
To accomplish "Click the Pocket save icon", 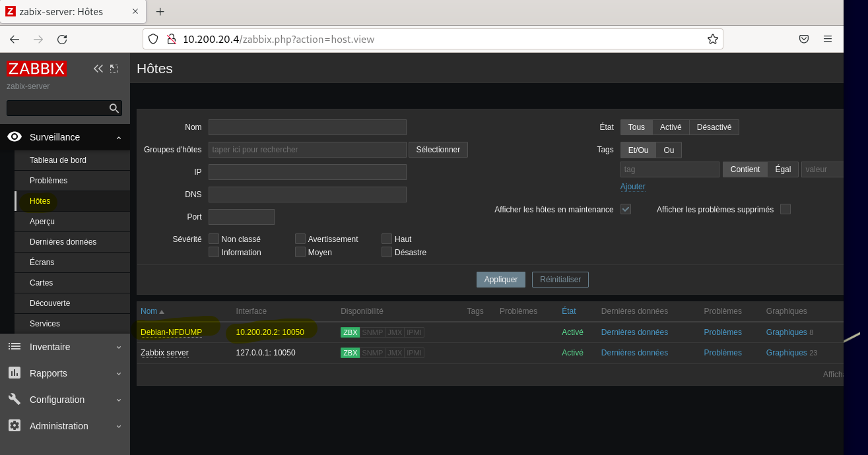I will pyautogui.click(x=803, y=40).
